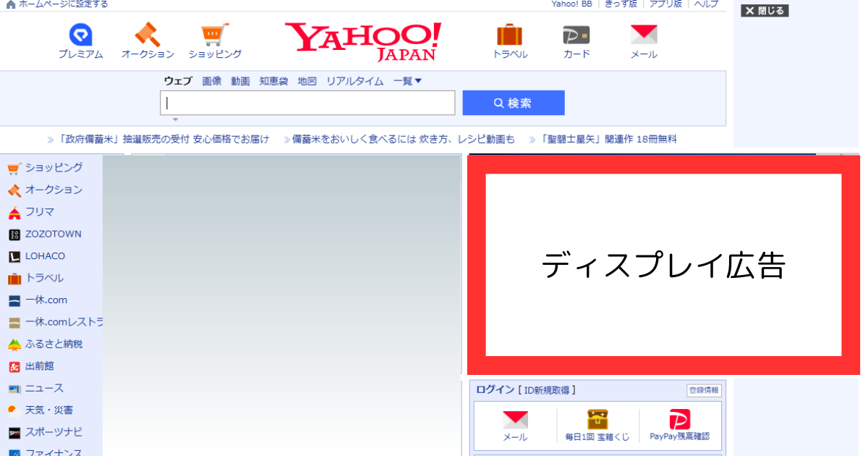Focus the web search input field

point(307,103)
